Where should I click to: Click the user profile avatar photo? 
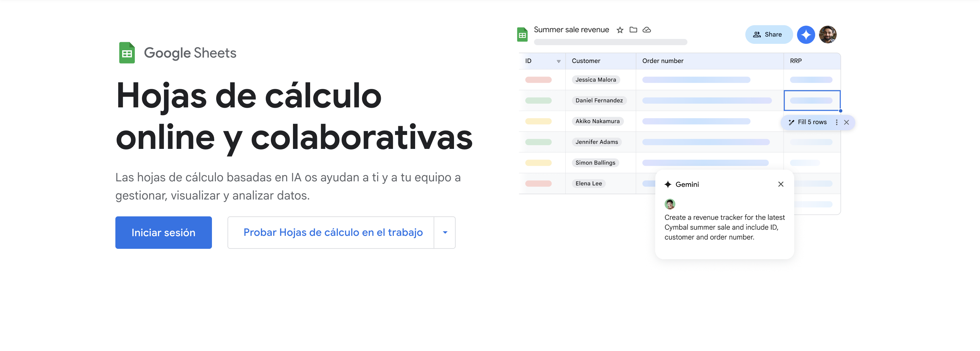tap(827, 35)
